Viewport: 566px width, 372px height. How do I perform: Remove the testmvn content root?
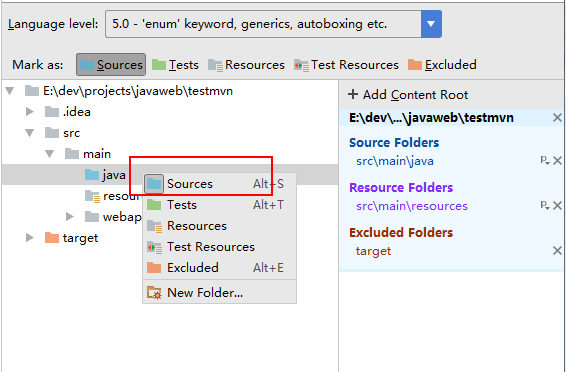click(x=557, y=118)
